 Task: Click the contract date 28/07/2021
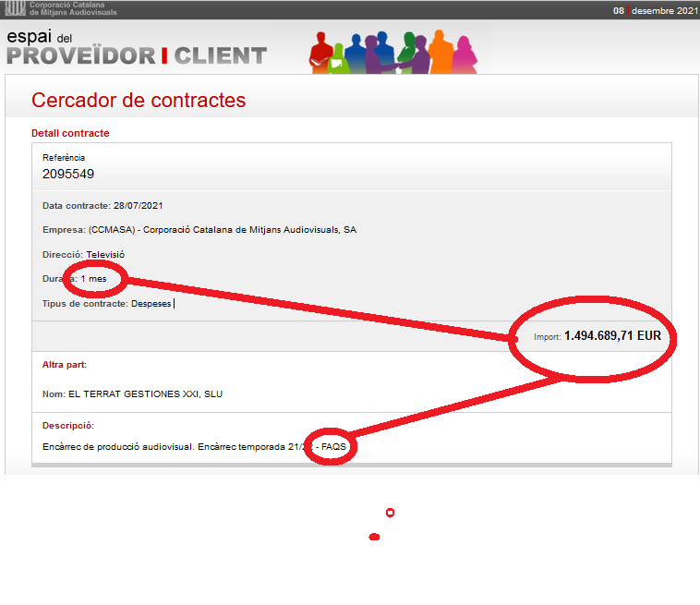point(138,206)
